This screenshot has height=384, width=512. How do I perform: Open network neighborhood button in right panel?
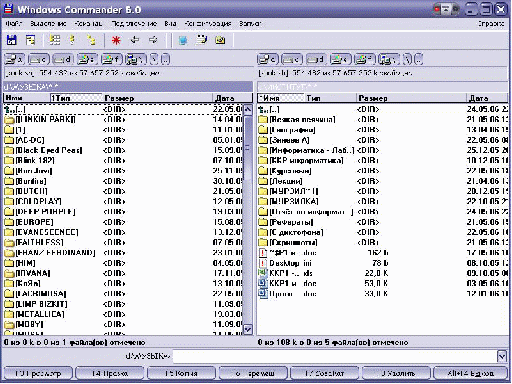click(x=389, y=59)
